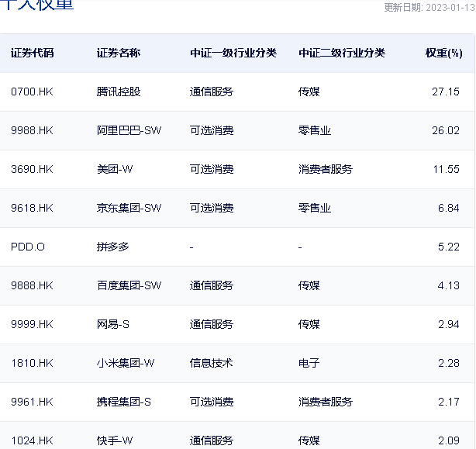
Task: Select 小米集团-W stock name
Action: 126,363
